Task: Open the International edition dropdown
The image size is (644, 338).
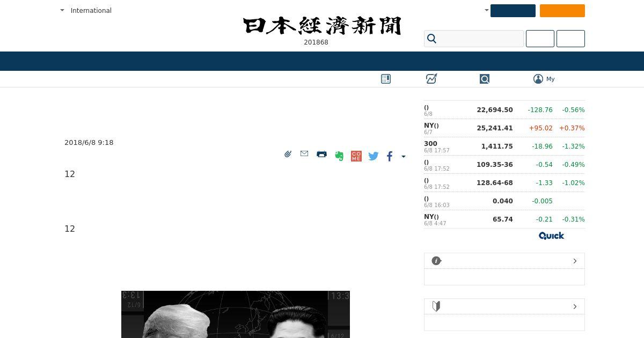Action: pos(86,11)
